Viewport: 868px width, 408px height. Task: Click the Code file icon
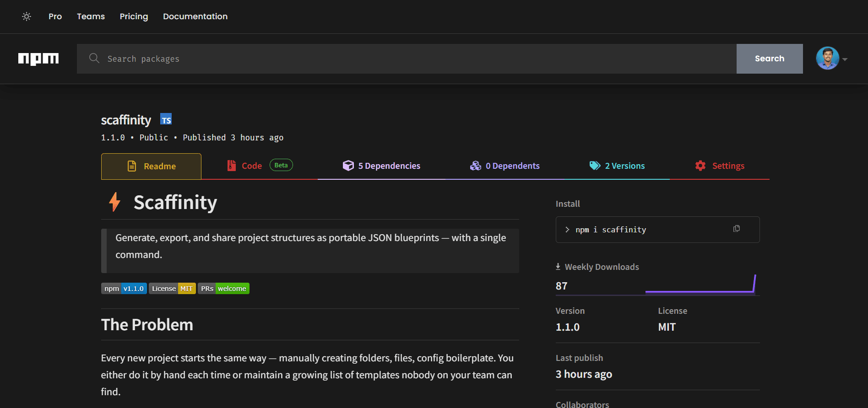click(x=232, y=166)
